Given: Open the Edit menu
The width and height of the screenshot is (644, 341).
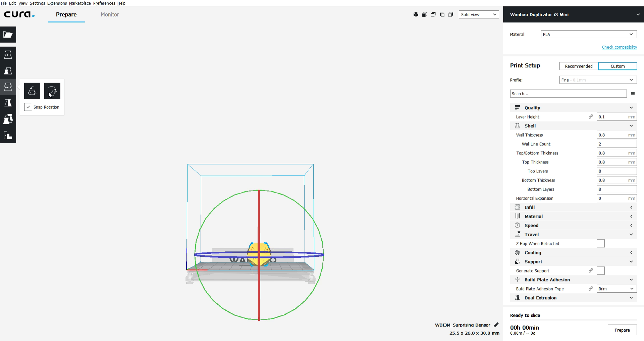Looking at the screenshot, I should coord(12,3).
